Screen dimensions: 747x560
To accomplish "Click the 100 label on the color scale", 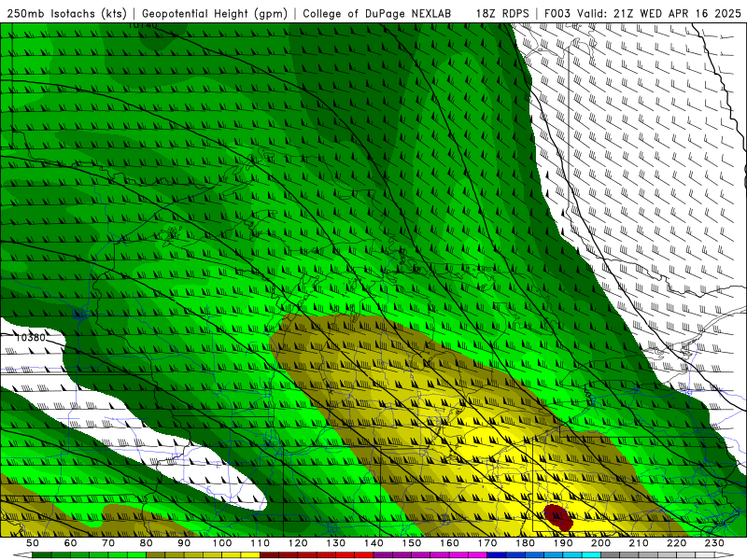I will coord(222,543).
